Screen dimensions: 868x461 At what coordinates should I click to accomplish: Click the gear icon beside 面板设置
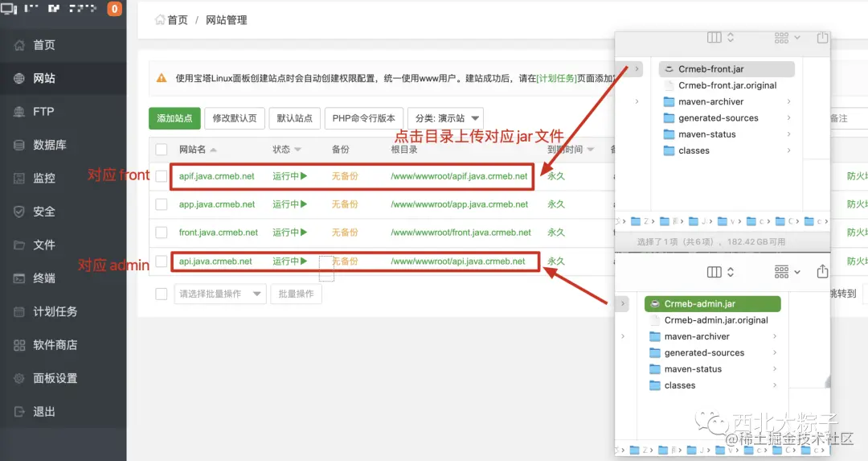tap(18, 378)
